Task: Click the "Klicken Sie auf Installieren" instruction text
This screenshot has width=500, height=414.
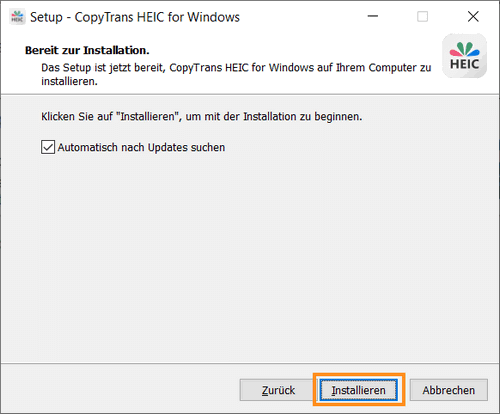Action: [201, 117]
